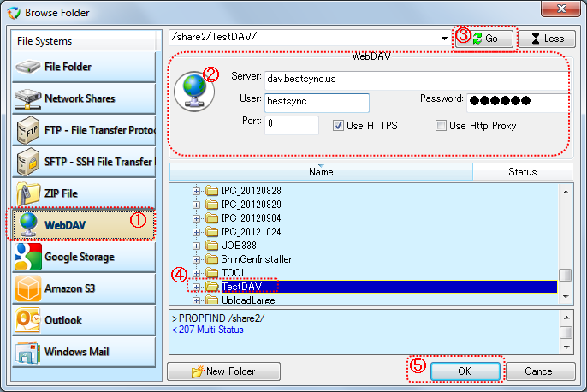
Task: Select Amazon S3 file system
Action: (84, 288)
